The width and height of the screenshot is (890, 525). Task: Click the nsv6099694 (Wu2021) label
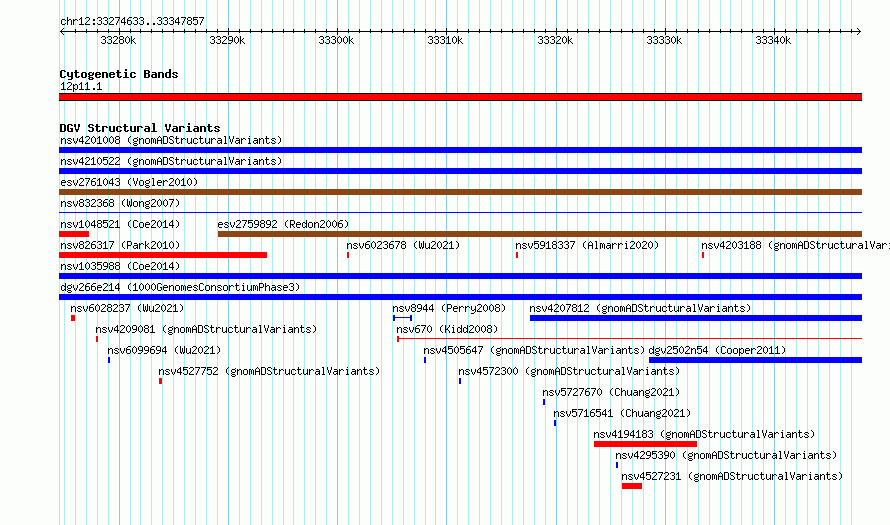(x=164, y=350)
